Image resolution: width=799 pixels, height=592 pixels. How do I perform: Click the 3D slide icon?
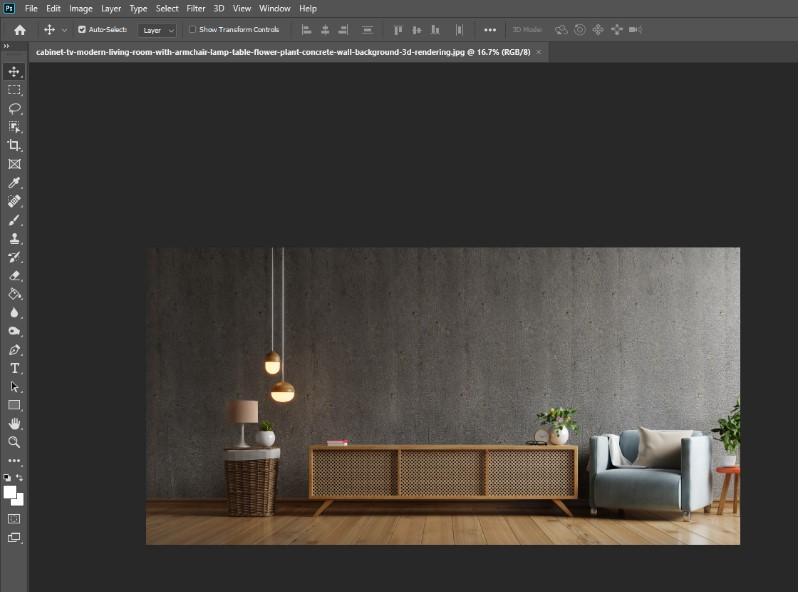pyautogui.click(x=617, y=30)
